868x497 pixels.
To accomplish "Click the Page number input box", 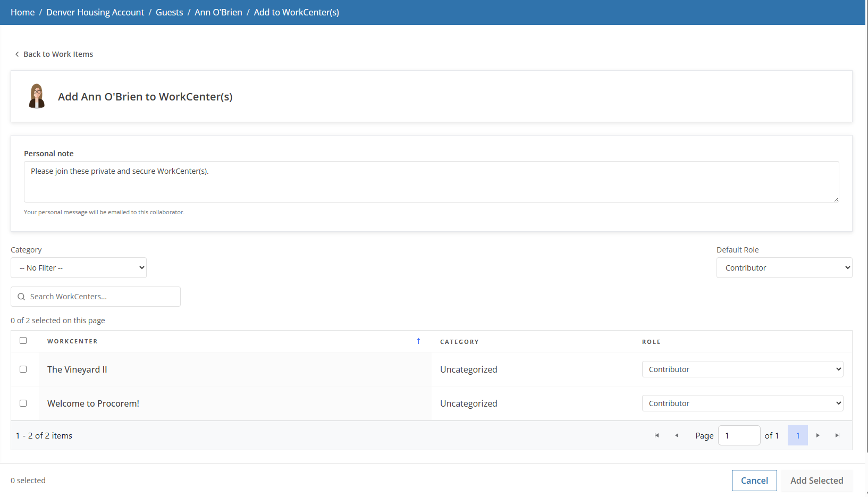I will [x=739, y=435].
